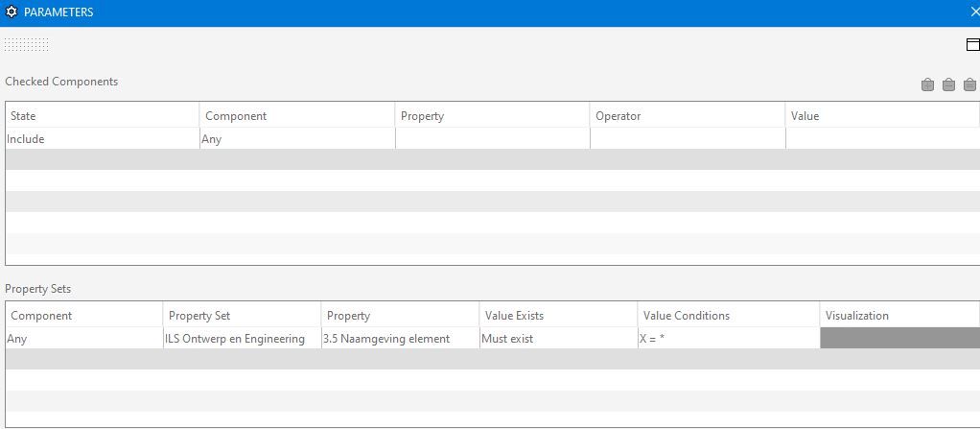The width and height of the screenshot is (980, 429).
Task: Click the Property header in Property Sets
Action: click(x=401, y=315)
